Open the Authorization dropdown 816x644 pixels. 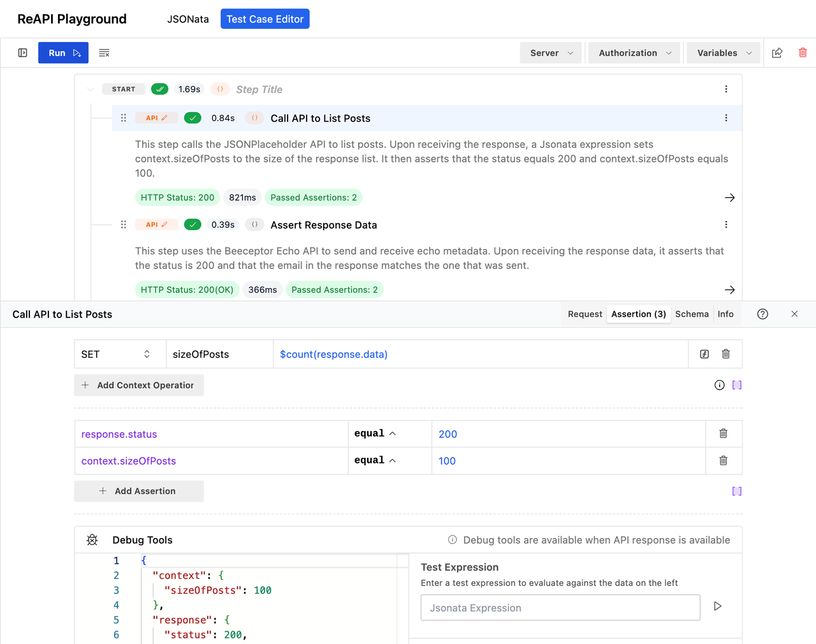click(634, 53)
